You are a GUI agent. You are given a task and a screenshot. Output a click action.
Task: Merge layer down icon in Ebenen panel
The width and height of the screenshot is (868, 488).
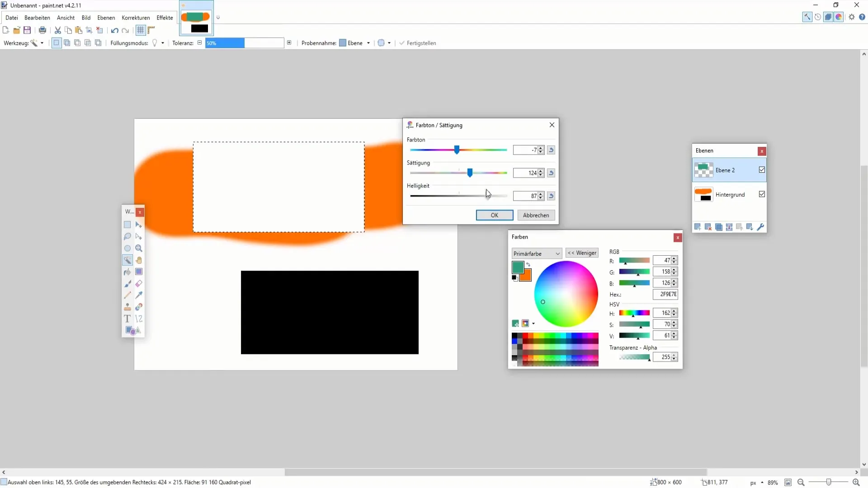coord(729,227)
